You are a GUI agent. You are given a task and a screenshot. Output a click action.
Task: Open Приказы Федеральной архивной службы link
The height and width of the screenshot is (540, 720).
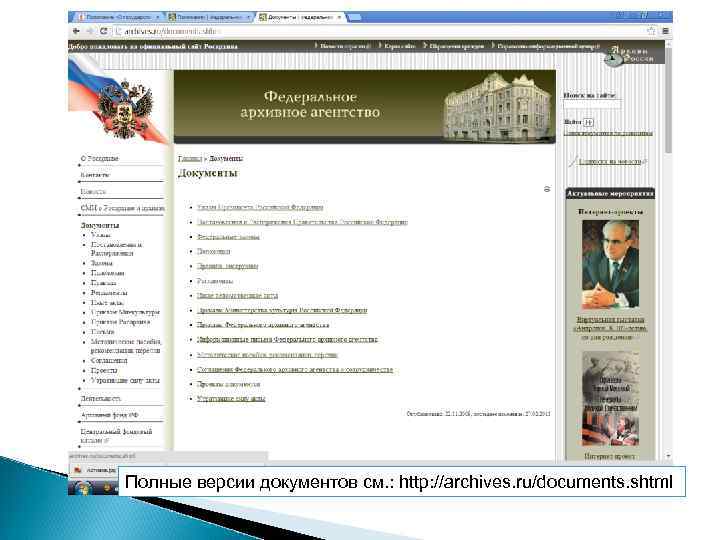coord(263,325)
